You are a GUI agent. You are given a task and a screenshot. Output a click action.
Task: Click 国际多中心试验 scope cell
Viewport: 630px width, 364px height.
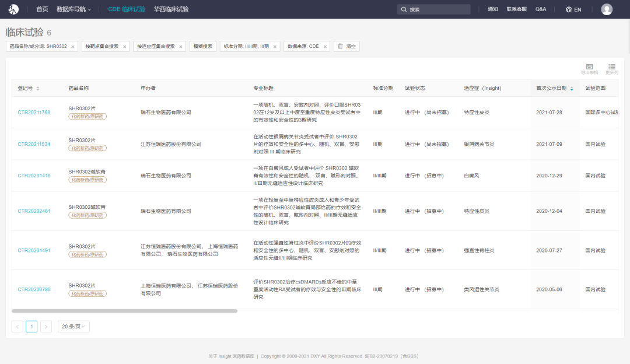(x=601, y=113)
